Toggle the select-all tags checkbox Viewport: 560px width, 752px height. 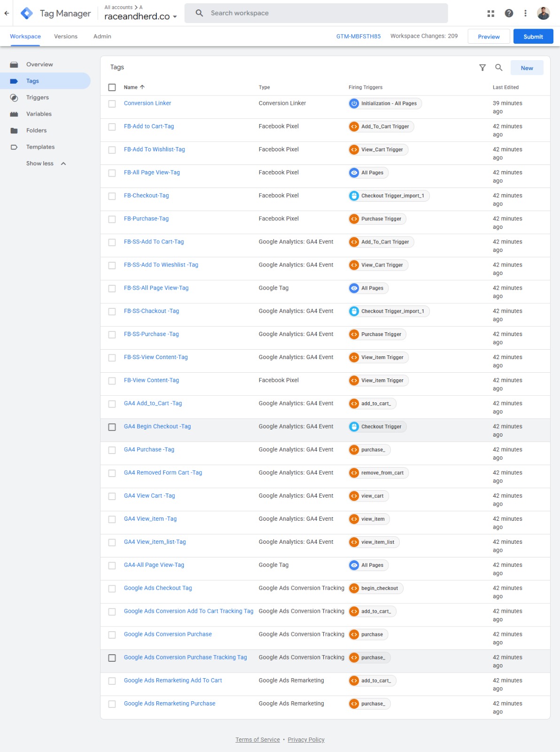pos(112,87)
